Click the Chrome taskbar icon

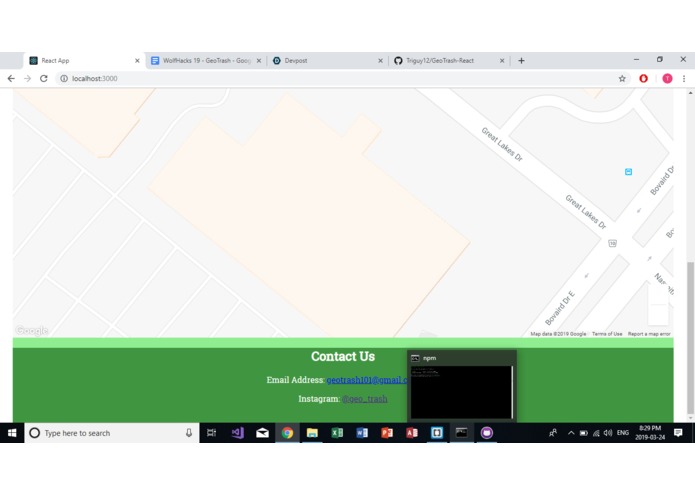[287, 433]
